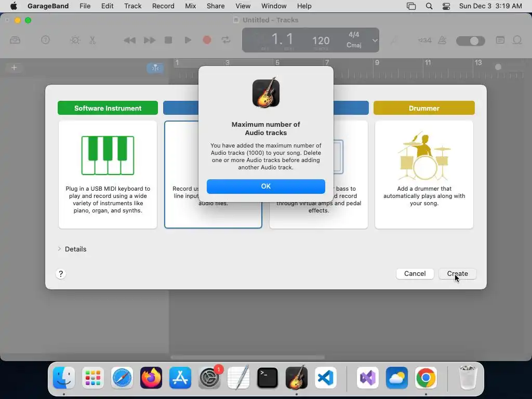Screen dimensions: 532x399
Task: Open App Store from the Dock
Action: click(x=180, y=378)
